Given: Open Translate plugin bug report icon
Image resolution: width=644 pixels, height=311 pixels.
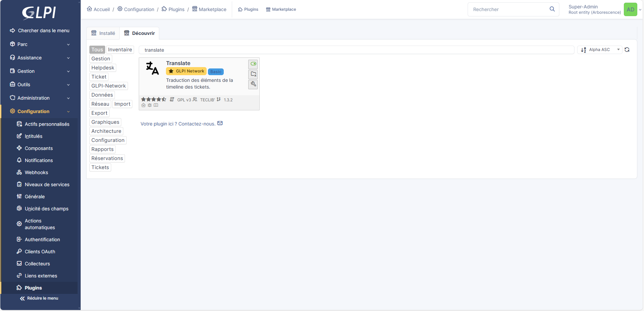Looking at the screenshot, I should click(x=149, y=105).
